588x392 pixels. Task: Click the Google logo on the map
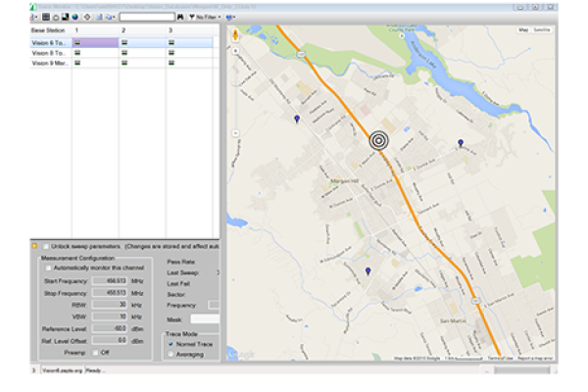click(242, 354)
